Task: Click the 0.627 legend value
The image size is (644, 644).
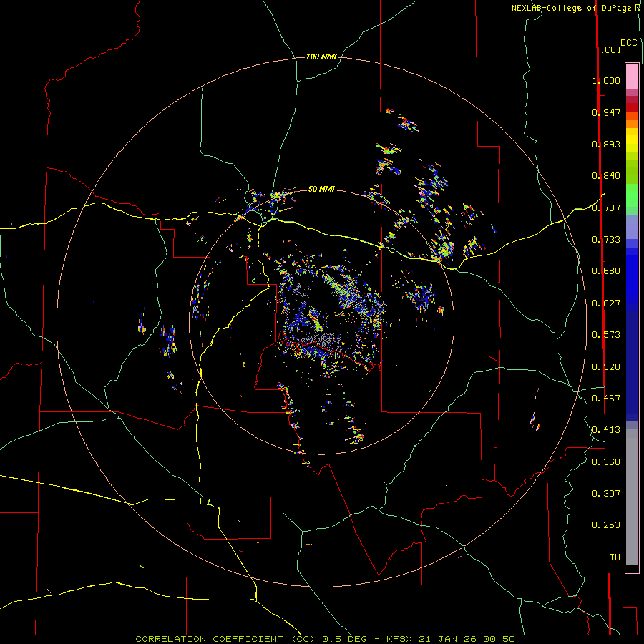Action: click(x=606, y=303)
